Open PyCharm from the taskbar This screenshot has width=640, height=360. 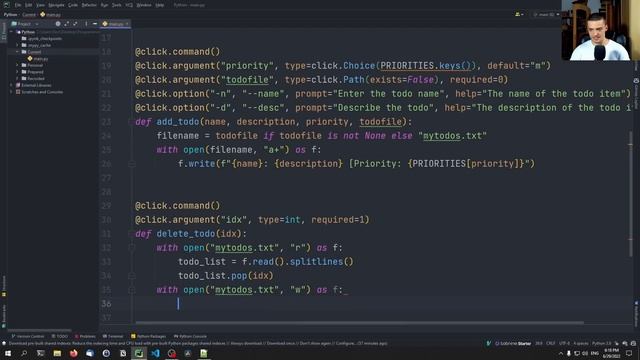pos(139,353)
